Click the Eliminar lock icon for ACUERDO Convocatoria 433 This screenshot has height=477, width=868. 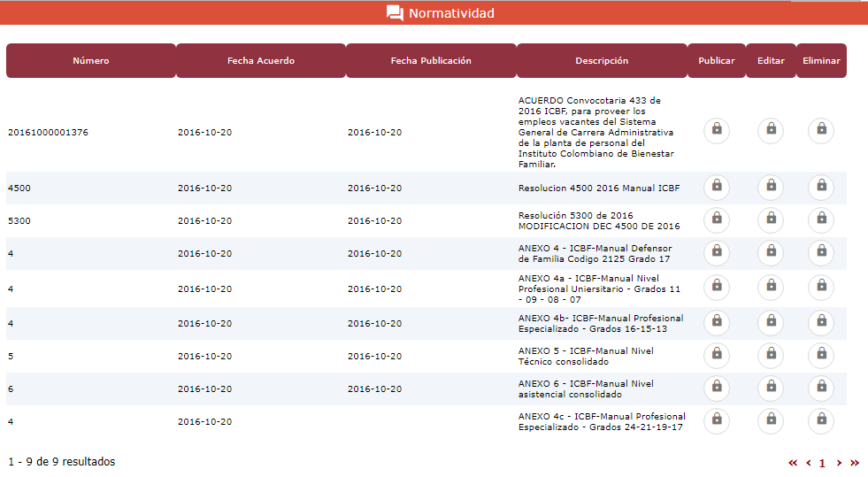coord(821,131)
